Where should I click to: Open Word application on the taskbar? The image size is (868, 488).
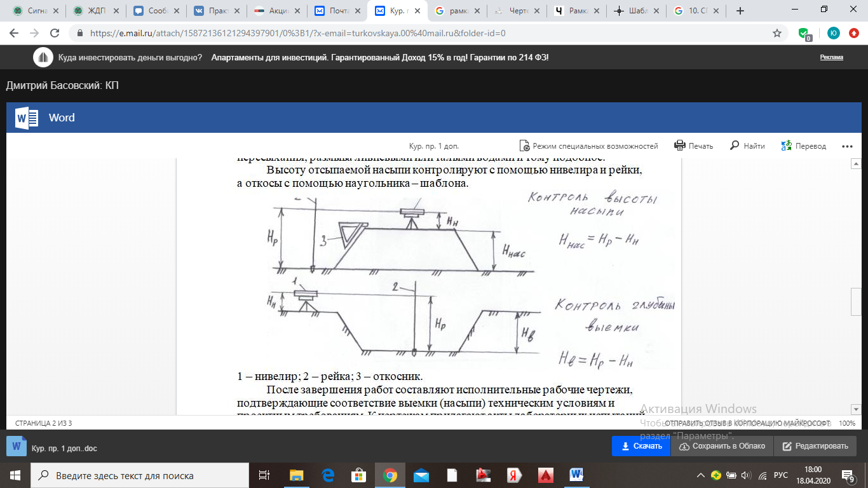(577, 475)
